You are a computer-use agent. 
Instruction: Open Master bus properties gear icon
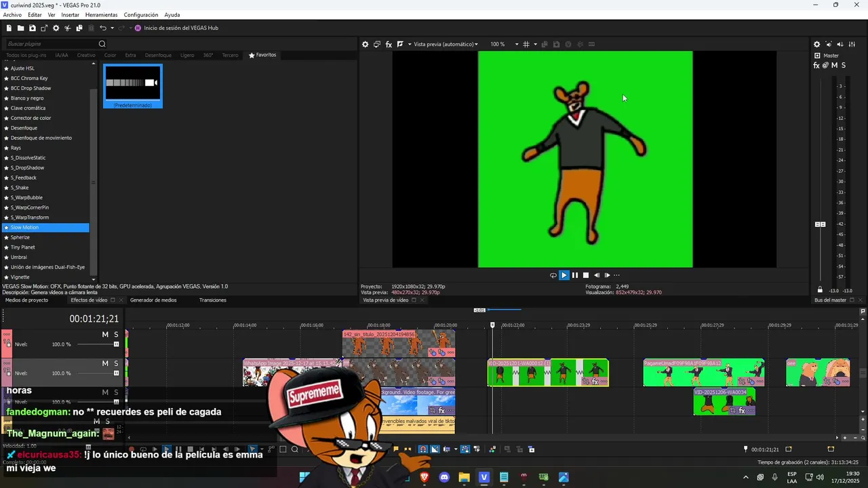[816, 44]
